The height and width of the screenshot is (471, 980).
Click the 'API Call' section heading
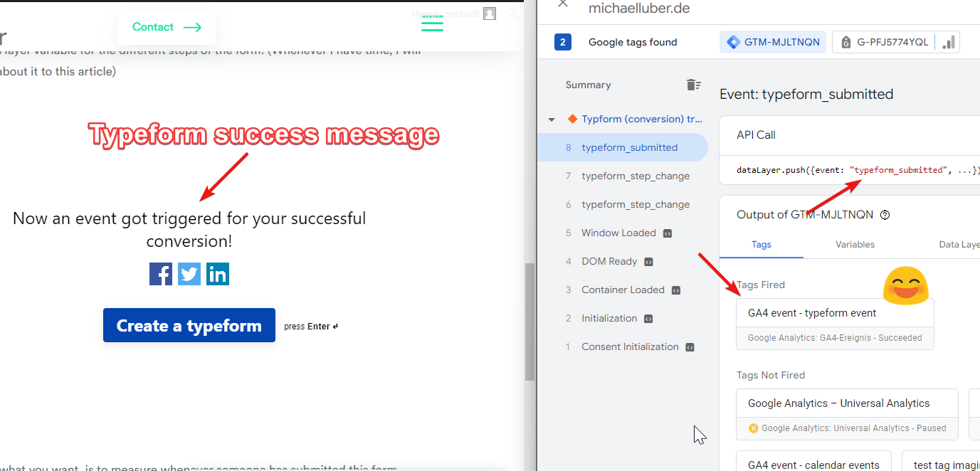click(756, 134)
